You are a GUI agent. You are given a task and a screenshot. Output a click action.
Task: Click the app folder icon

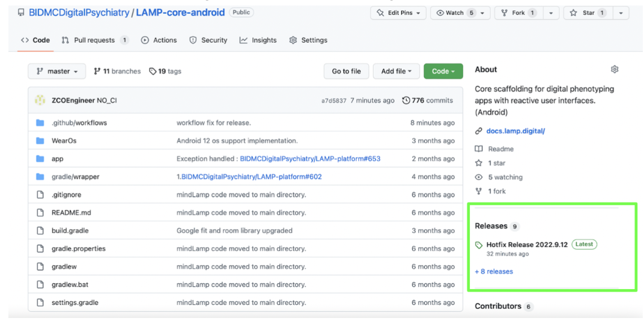pyautogui.click(x=40, y=159)
